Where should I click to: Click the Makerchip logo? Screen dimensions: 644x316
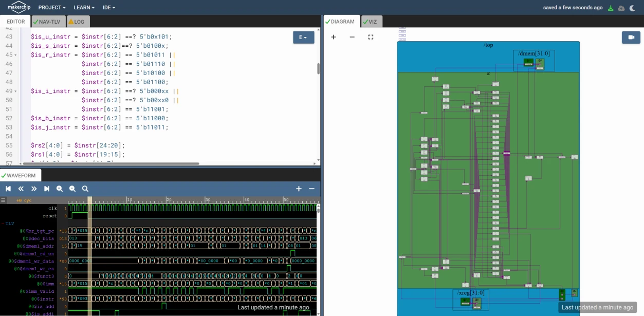point(18,7)
